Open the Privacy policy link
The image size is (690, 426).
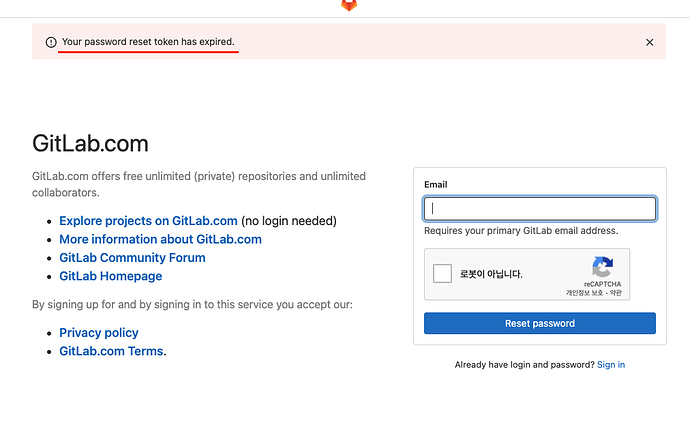pyautogui.click(x=99, y=332)
